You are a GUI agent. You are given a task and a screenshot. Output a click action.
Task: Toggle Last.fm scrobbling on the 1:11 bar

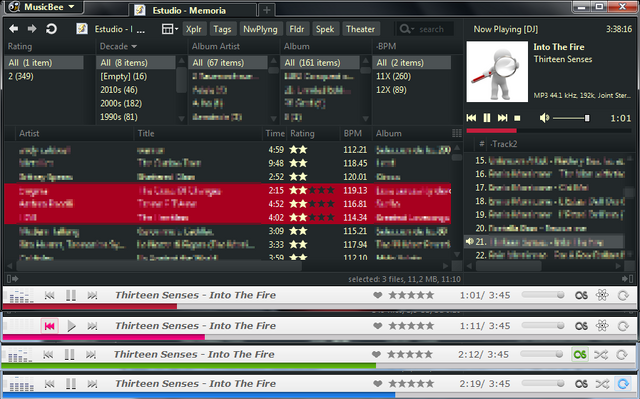click(x=581, y=326)
